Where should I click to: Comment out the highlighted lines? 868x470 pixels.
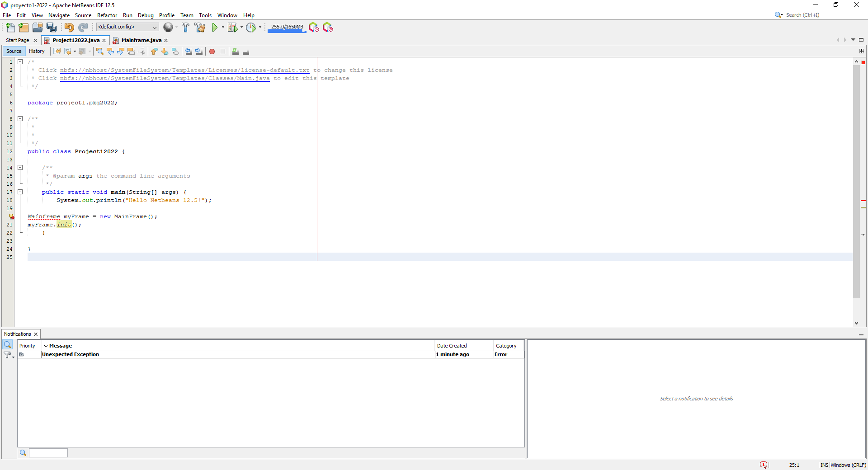(x=235, y=52)
